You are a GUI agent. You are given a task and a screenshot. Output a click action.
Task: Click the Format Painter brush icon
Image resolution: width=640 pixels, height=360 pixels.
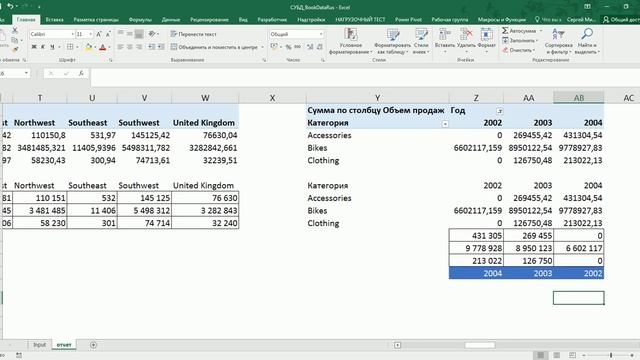(15, 49)
